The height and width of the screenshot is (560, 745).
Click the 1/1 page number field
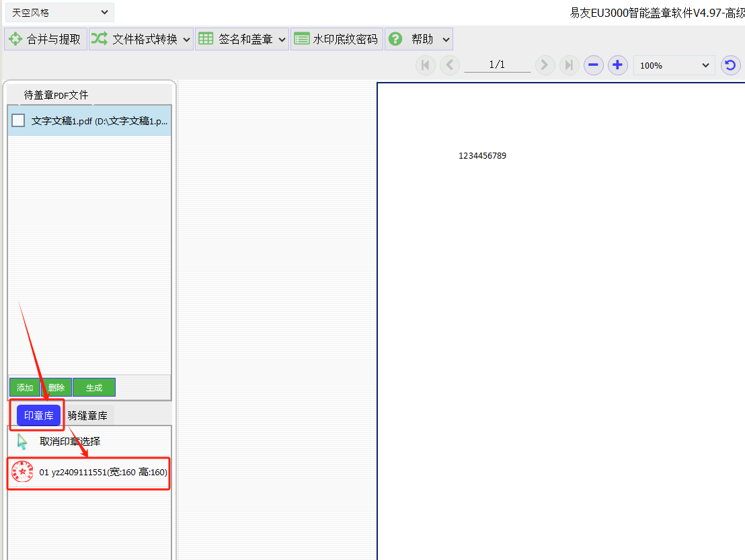pos(497,65)
